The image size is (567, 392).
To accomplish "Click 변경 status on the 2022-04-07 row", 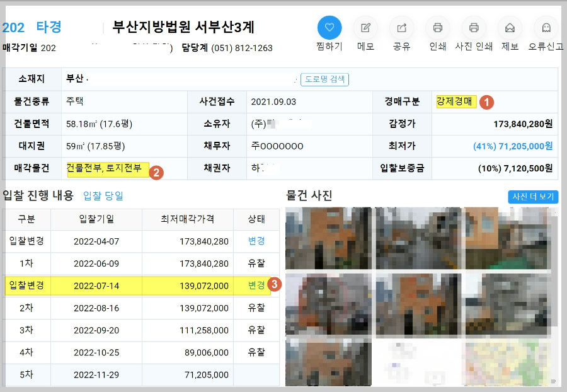I will 256,241.
